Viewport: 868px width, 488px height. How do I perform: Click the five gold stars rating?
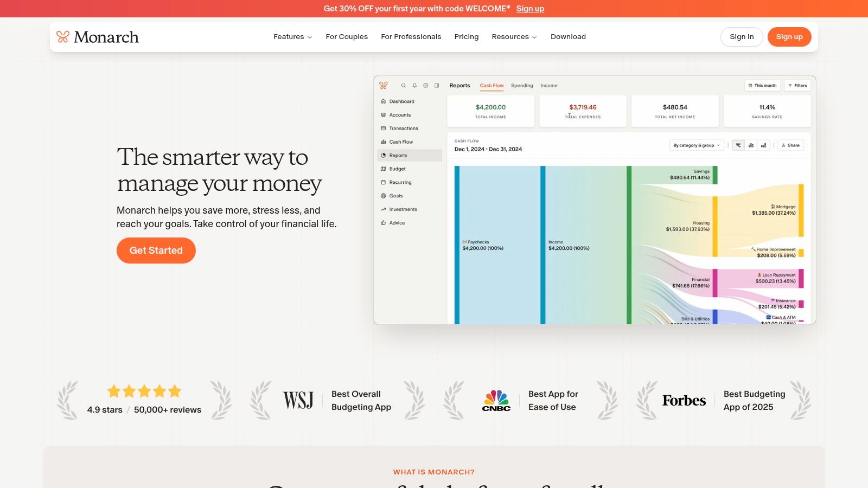(144, 391)
